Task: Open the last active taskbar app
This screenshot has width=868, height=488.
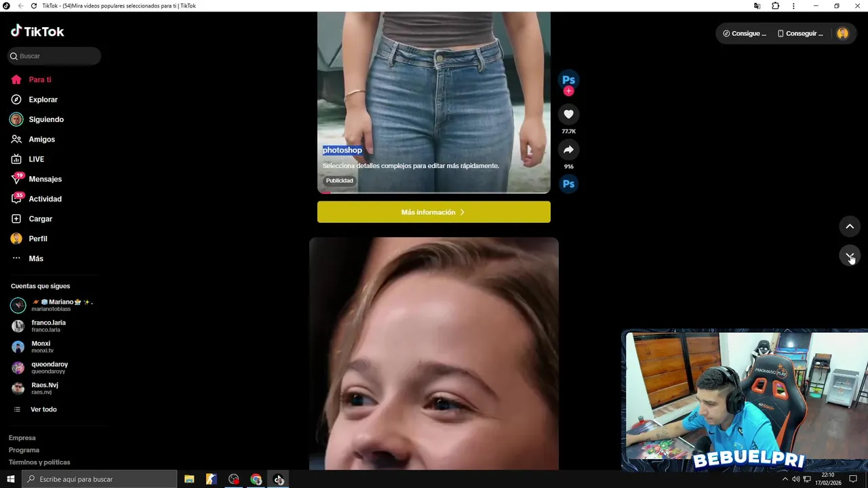Action: tap(279, 479)
